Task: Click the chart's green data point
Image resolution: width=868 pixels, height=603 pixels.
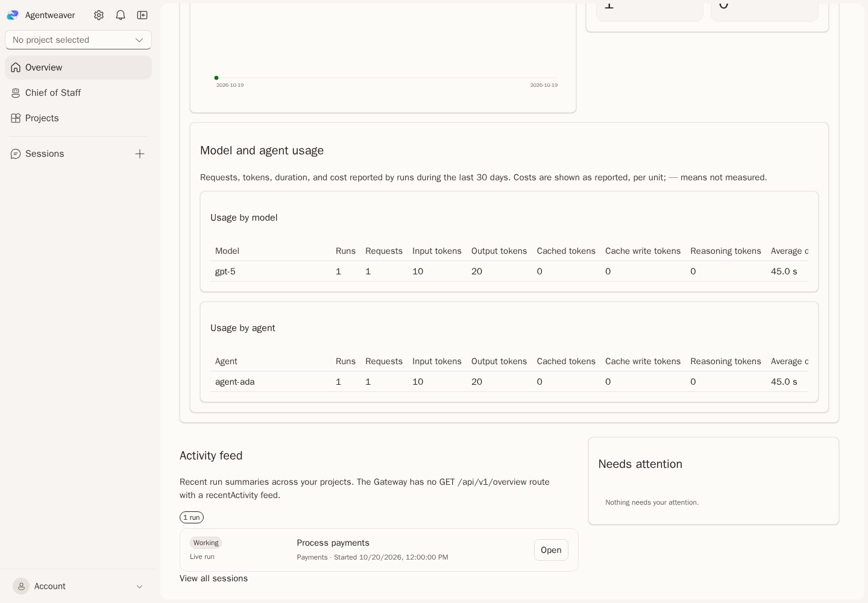Action: coord(216,78)
